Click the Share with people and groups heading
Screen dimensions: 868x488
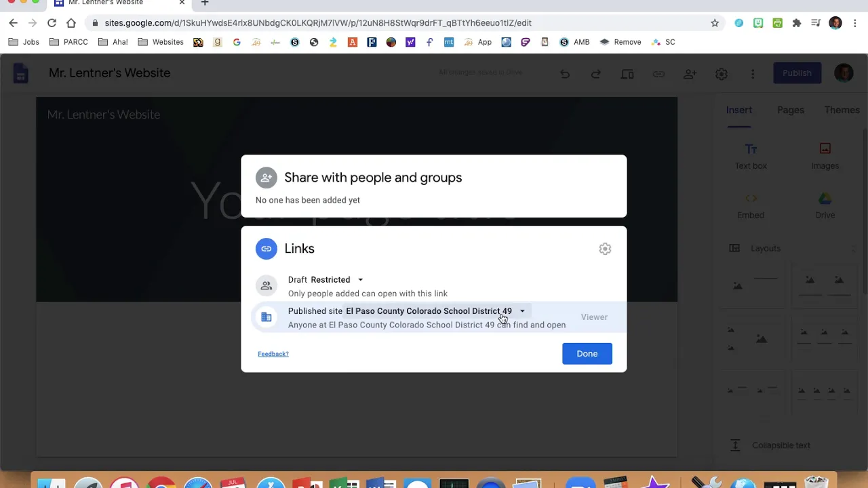373,178
